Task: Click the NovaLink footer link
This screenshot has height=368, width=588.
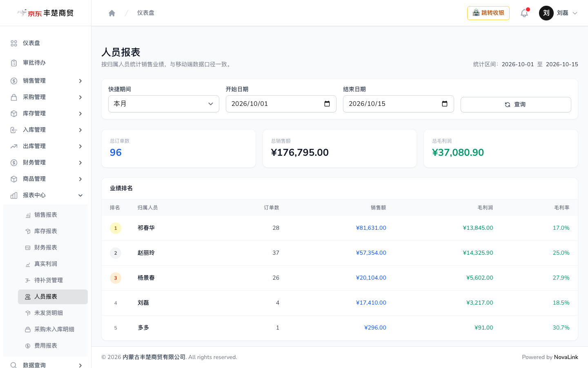Action: point(566,357)
